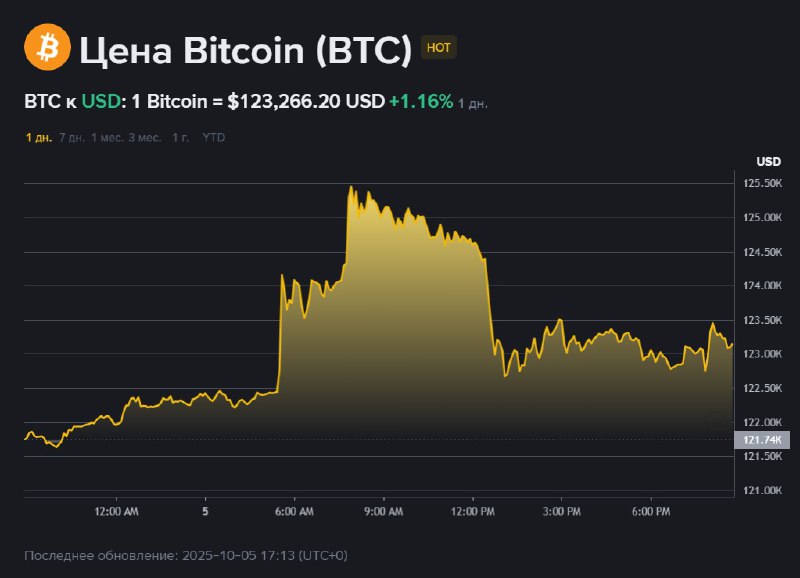Click the yellow HOT badge
This screenshot has height=578, width=800.
(x=439, y=48)
